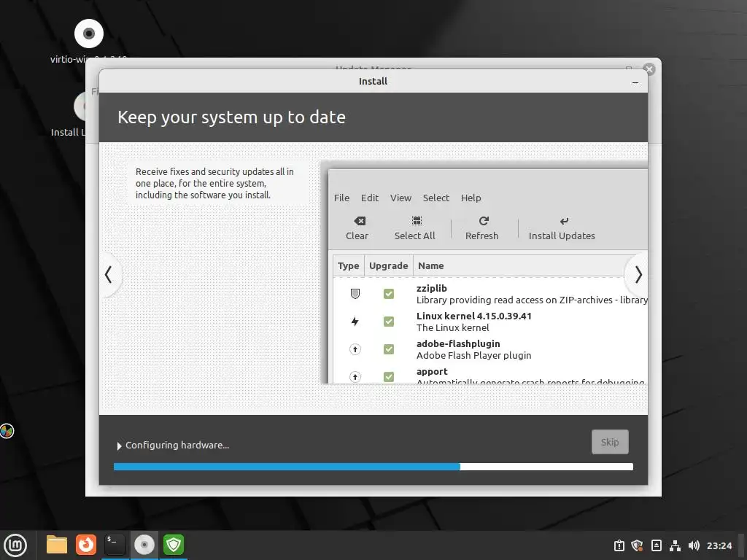Switch to the installer disc taskbar item
Screen dimensions: 747x560
coord(144,545)
